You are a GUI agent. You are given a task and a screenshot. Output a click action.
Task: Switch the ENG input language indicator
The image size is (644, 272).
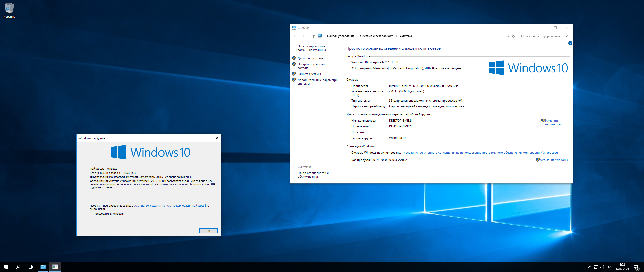coord(609,267)
